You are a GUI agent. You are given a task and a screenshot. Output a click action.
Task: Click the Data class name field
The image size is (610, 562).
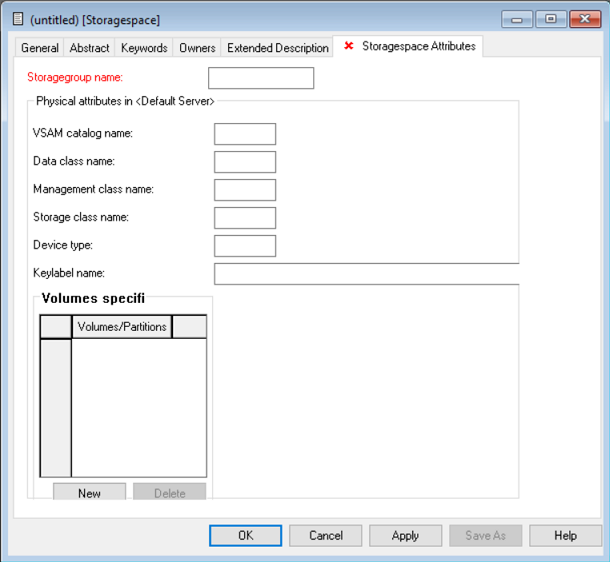(245, 162)
